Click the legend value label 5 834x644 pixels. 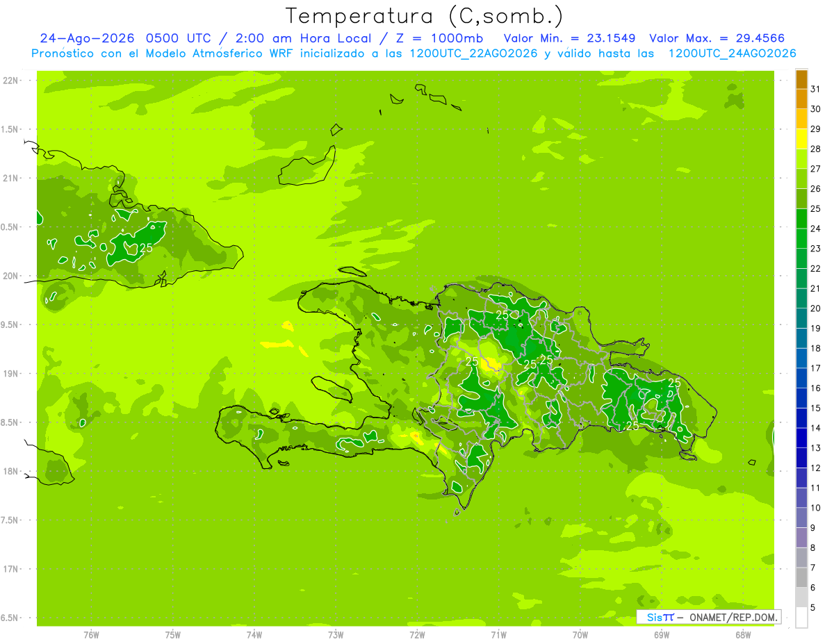point(813,608)
